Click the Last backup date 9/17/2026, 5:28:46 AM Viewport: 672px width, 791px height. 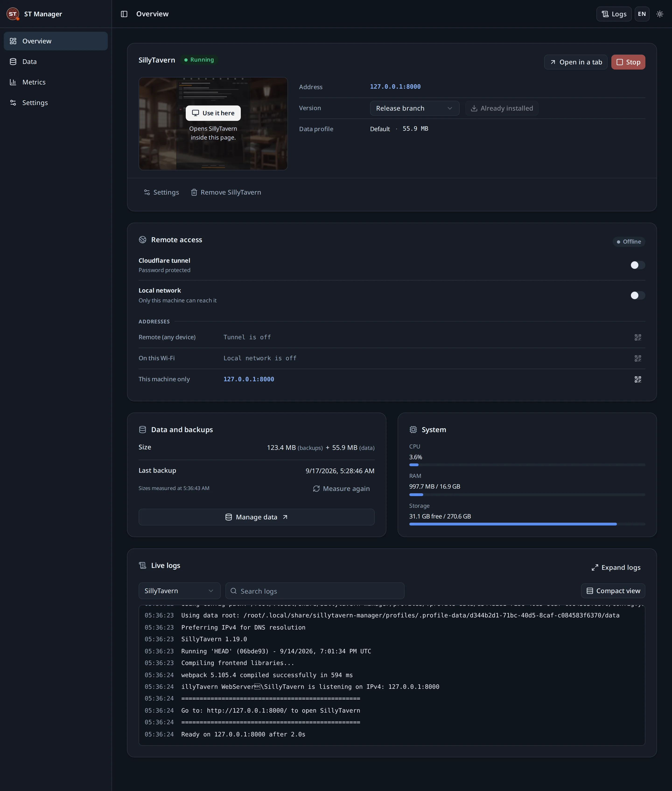(340, 471)
